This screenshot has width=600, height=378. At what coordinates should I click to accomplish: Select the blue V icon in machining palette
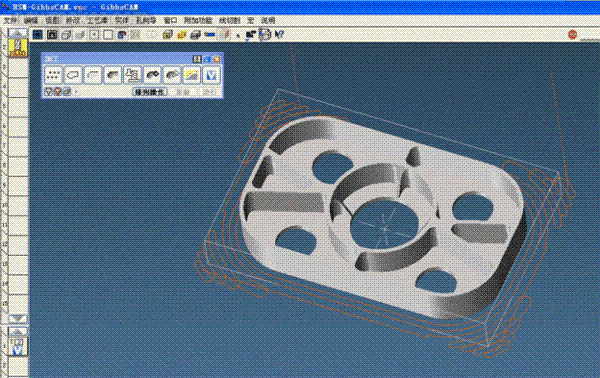(x=212, y=75)
